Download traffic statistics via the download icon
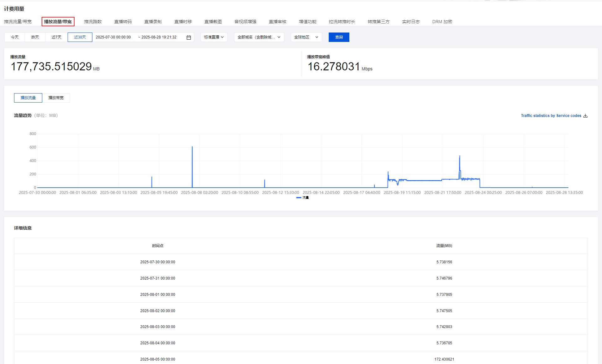 point(585,116)
